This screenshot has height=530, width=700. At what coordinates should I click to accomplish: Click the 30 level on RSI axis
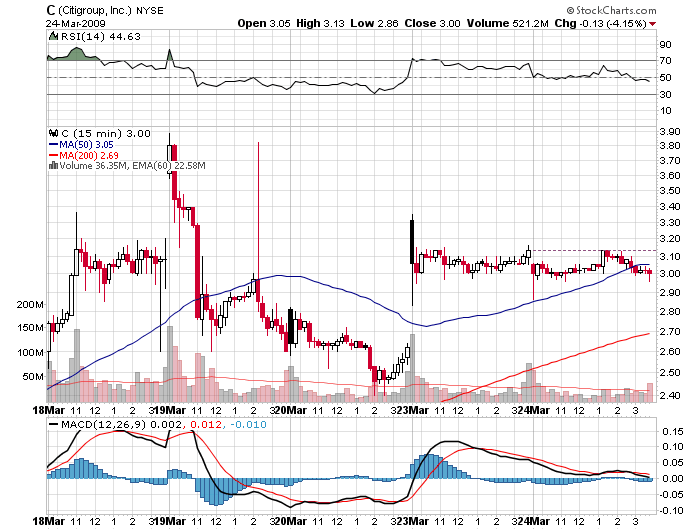coord(666,94)
